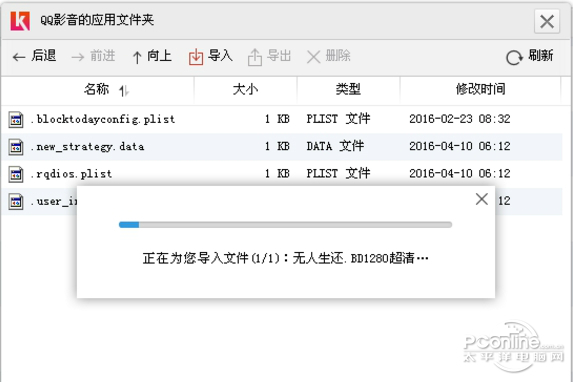This screenshot has width=573, height=382.
Task: Sort by the 名称 column header
Action: coord(98,90)
